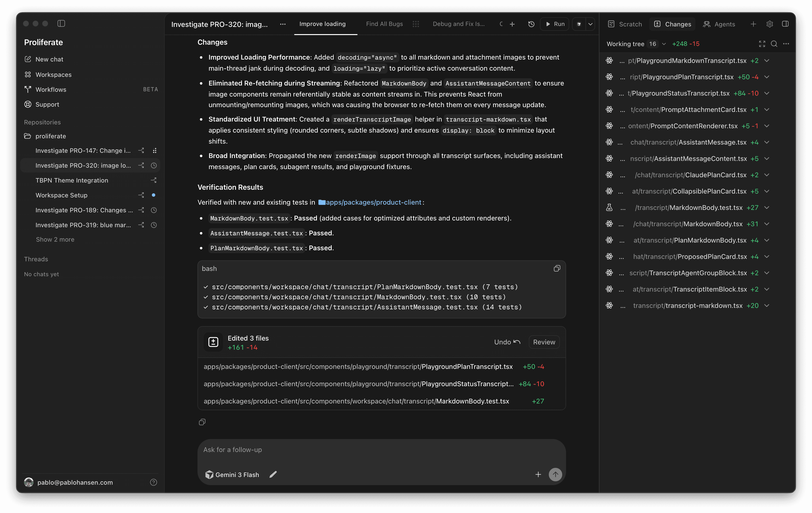Viewport: 812px width, 513px height.
Task: Open Investigate PRO-147 workspace
Action: click(x=83, y=151)
